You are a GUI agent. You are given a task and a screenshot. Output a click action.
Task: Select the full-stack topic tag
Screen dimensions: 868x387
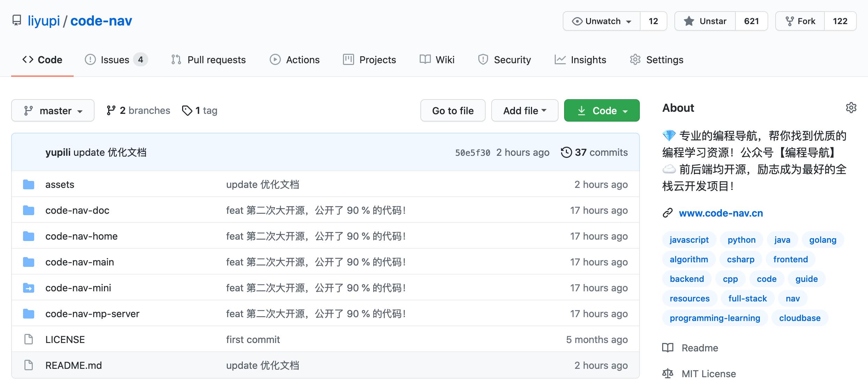point(748,298)
